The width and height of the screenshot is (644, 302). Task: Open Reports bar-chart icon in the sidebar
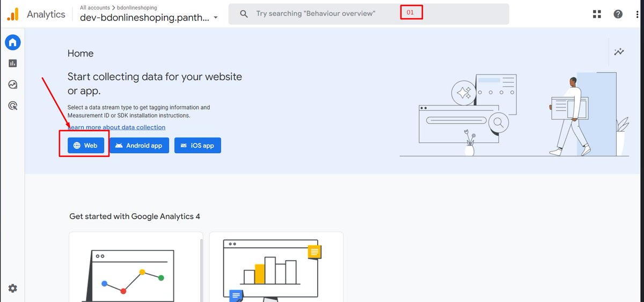coord(13,63)
